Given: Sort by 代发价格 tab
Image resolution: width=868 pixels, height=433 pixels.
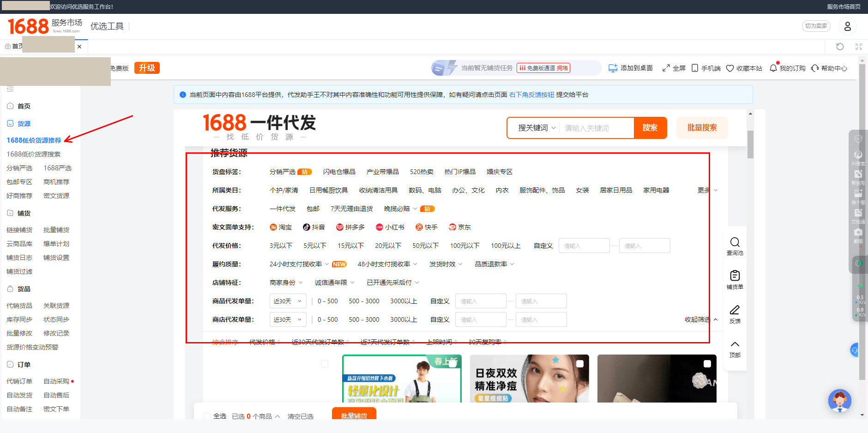Looking at the screenshot, I should pyautogui.click(x=265, y=342).
